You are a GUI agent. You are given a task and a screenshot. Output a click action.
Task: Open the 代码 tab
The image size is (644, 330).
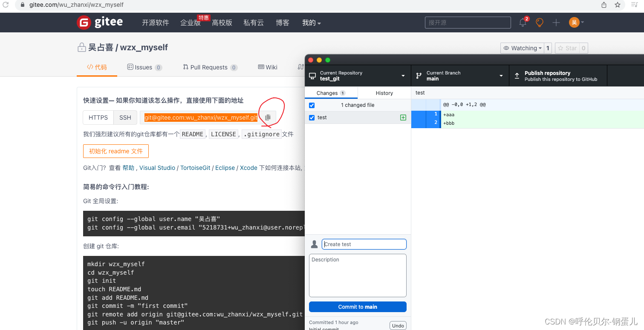(97, 67)
